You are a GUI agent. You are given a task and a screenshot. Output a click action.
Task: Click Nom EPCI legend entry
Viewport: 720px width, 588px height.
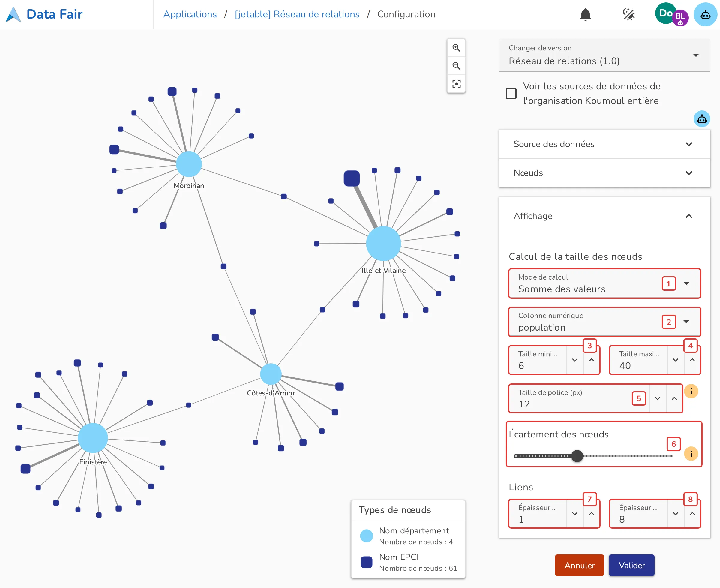(x=408, y=562)
